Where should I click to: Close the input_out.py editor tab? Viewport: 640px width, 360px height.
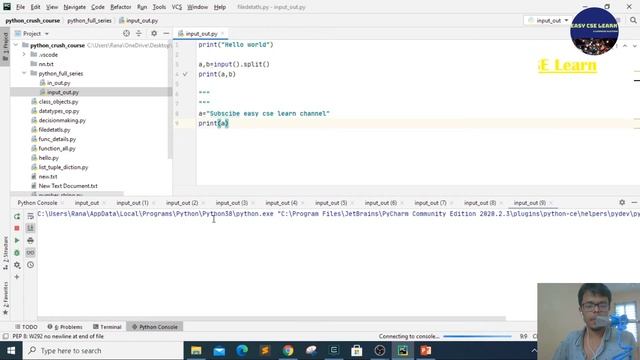[x=222, y=33]
